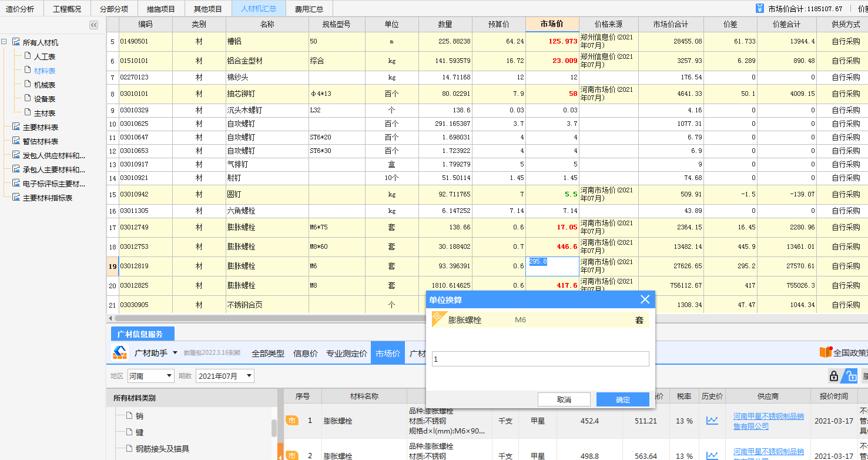Switch to 工程概况 tab
The width and height of the screenshot is (868, 460).
coord(66,9)
